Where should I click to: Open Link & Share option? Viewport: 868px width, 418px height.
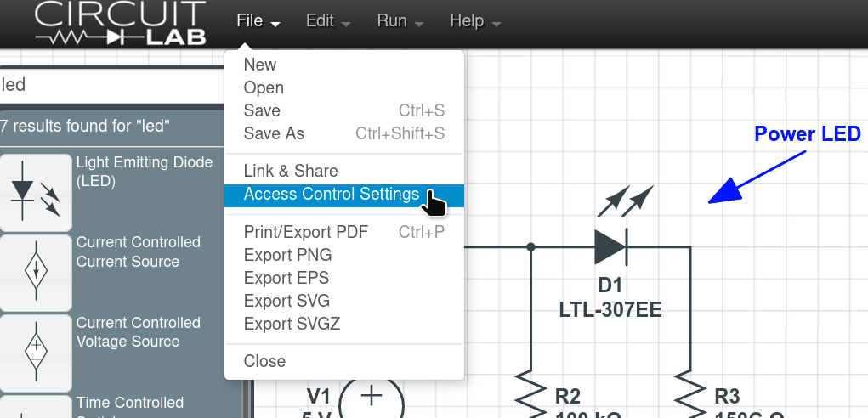click(291, 171)
